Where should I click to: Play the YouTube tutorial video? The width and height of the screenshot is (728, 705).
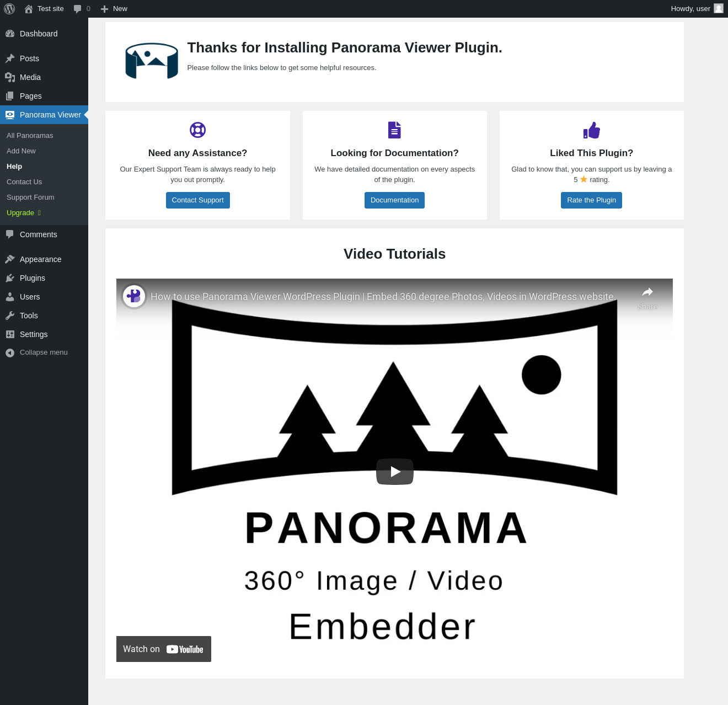tap(395, 472)
